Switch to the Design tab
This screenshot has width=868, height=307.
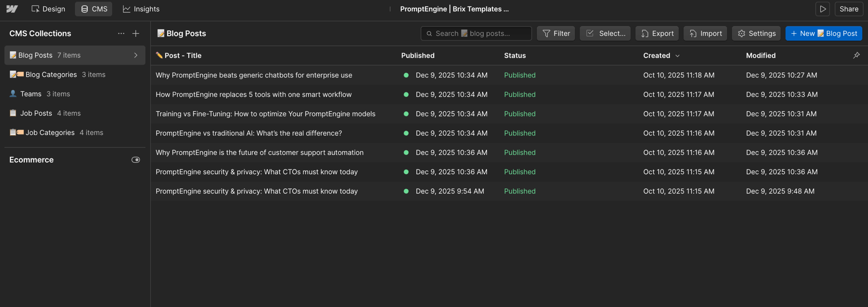pos(48,9)
